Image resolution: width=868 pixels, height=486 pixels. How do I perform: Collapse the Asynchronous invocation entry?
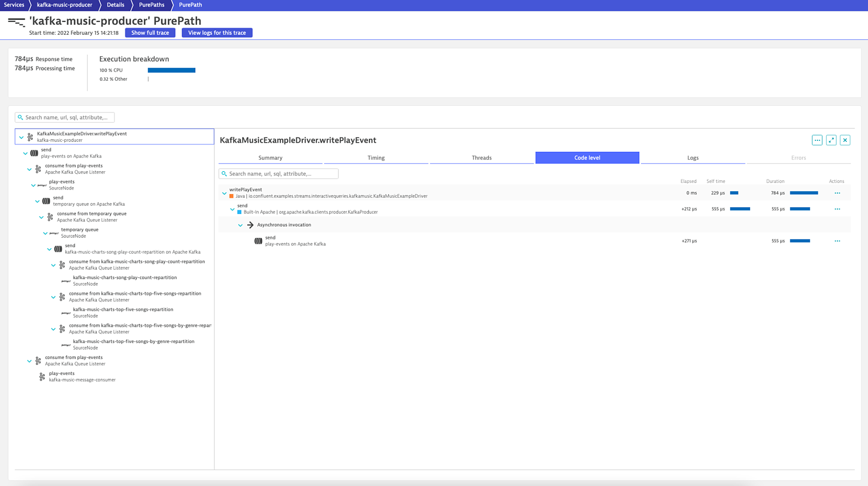pos(241,225)
